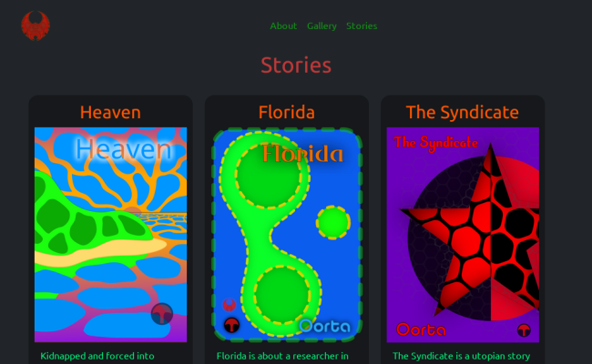Click small red phoenix icon on Florida cover

click(x=230, y=305)
